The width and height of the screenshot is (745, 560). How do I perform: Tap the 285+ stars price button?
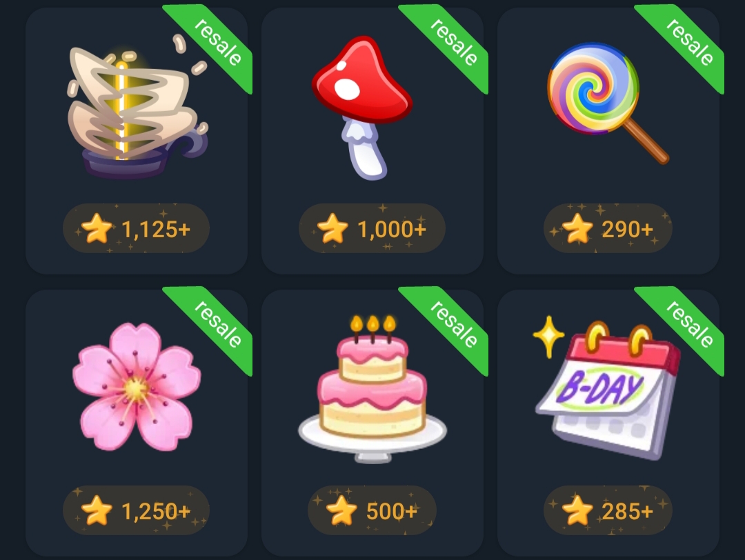point(608,510)
